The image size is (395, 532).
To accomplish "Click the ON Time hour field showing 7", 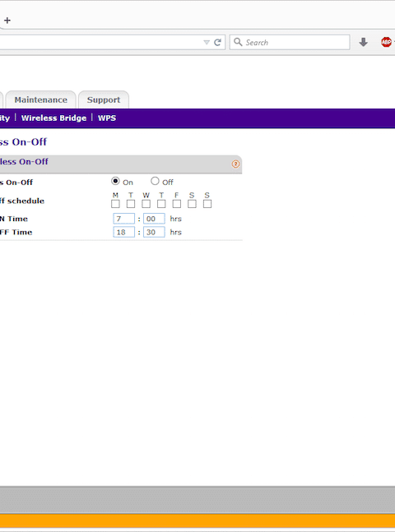I will tap(124, 219).
